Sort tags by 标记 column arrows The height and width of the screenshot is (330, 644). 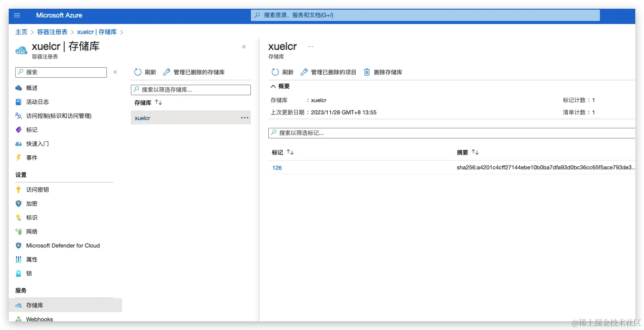pos(290,152)
